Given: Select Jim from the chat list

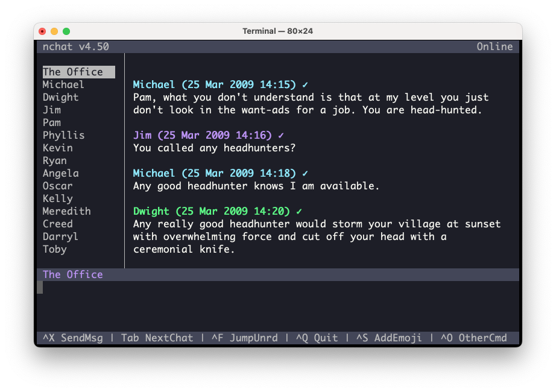Looking at the screenshot, I should tap(52, 110).
